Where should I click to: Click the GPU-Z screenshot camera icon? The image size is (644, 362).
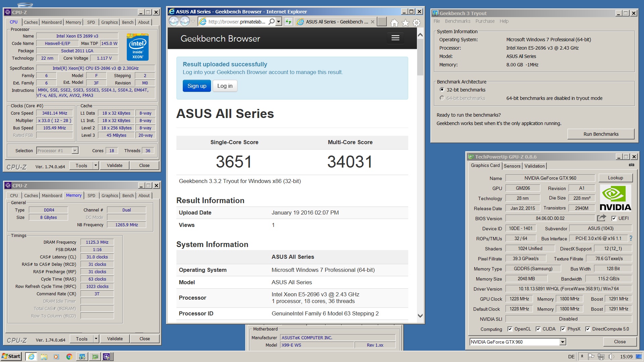tap(632, 165)
